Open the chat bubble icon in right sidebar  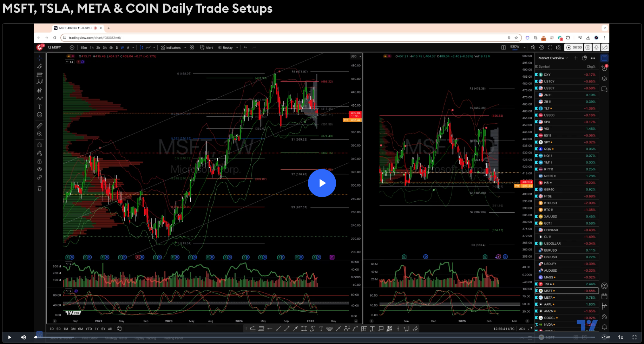pyautogui.click(x=604, y=89)
